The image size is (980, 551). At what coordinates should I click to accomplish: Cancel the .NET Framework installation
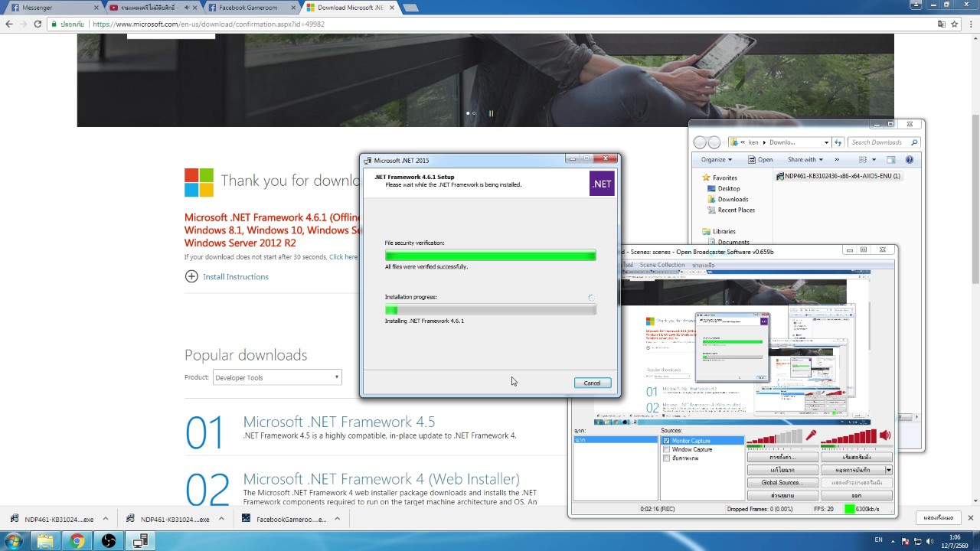(593, 383)
